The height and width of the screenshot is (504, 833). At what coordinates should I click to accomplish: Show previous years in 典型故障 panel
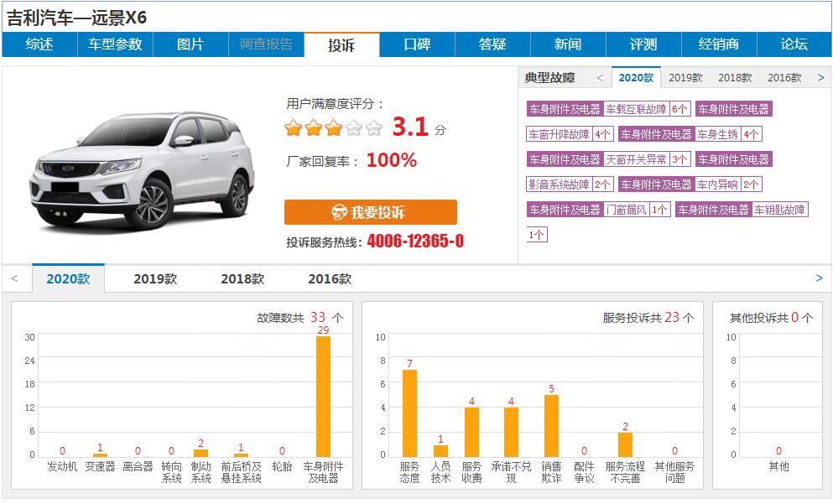[600, 77]
